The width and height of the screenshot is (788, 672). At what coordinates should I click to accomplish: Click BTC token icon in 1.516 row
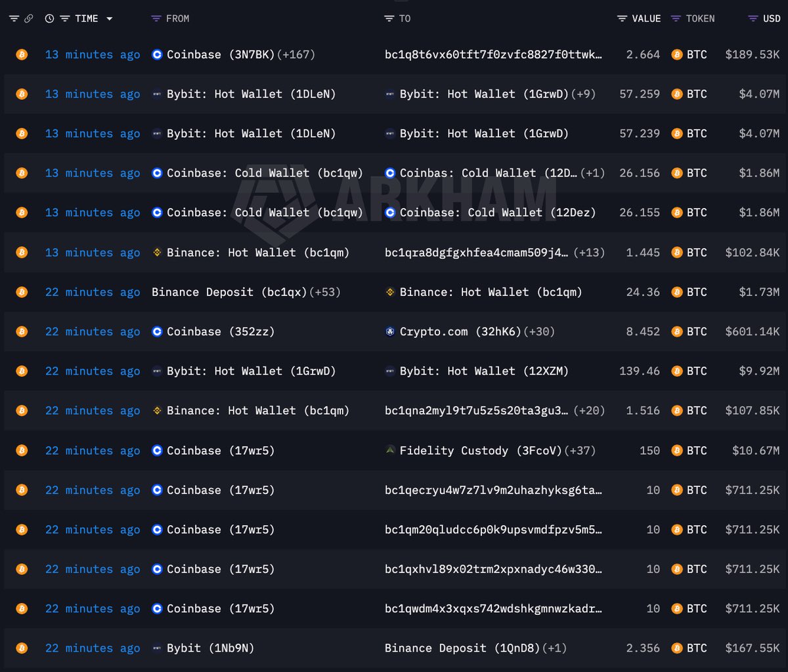677,411
